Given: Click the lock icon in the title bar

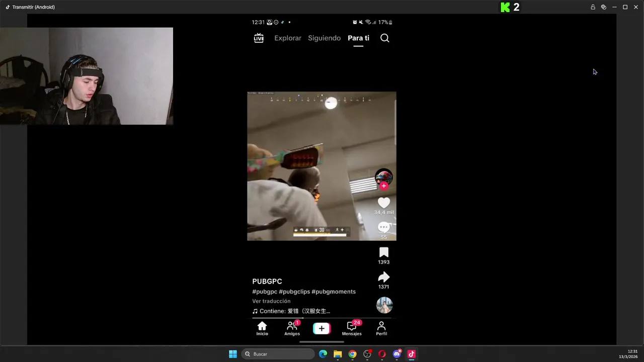Looking at the screenshot, I should point(593,7).
